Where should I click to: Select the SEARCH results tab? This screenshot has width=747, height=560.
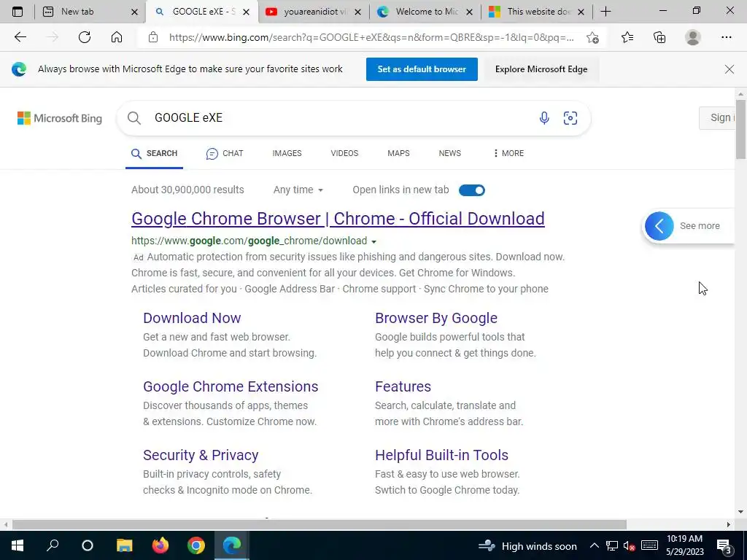[x=155, y=153]
